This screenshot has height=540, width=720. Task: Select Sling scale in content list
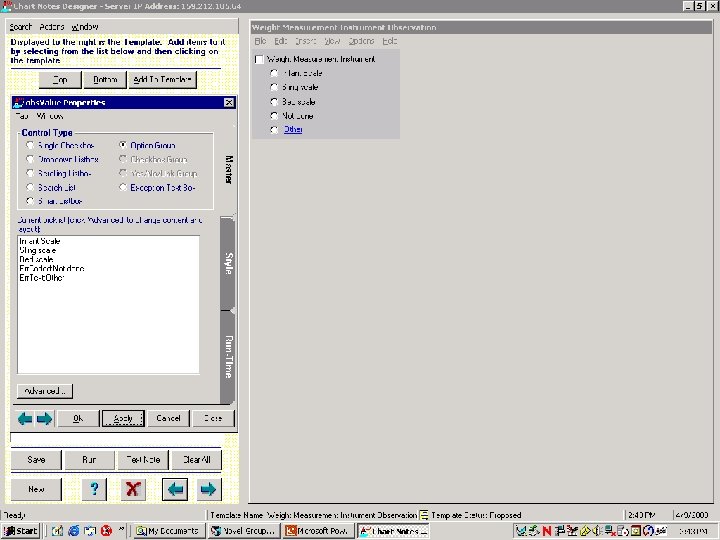click(x=38, y=250)
